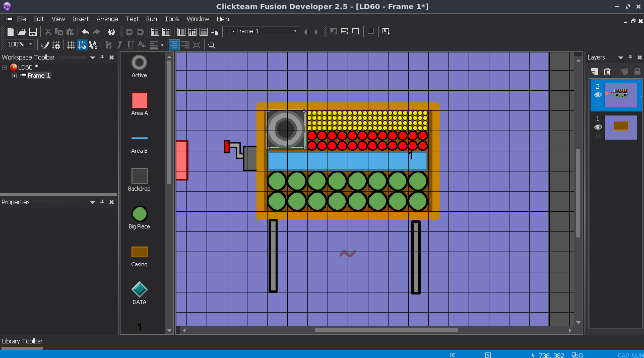Collapse the LD60 application tree node
644x358 pixels.
click(x=5, y=68)
